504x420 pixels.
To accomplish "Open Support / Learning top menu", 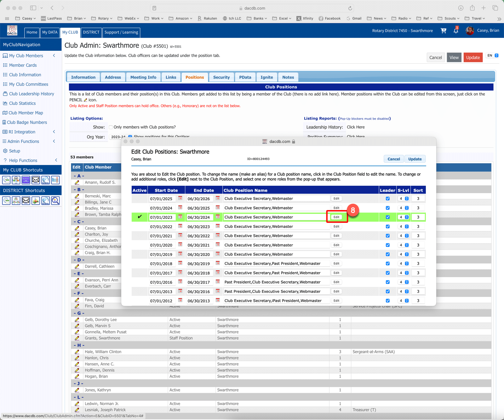I will (x=121, y=32).
